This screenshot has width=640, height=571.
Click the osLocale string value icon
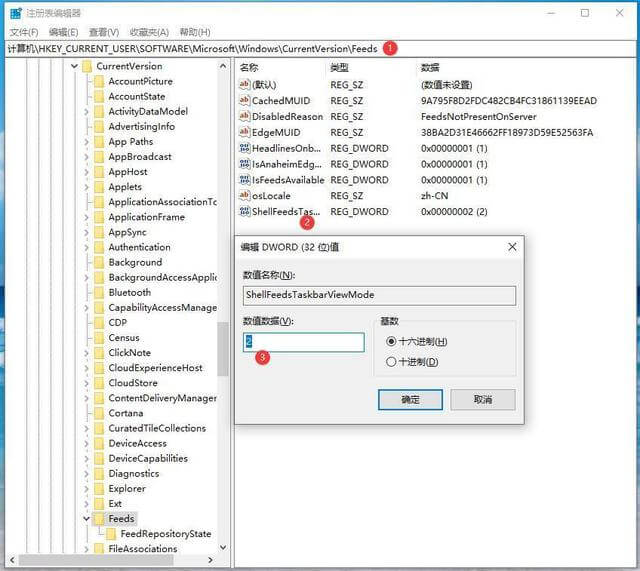244,196
